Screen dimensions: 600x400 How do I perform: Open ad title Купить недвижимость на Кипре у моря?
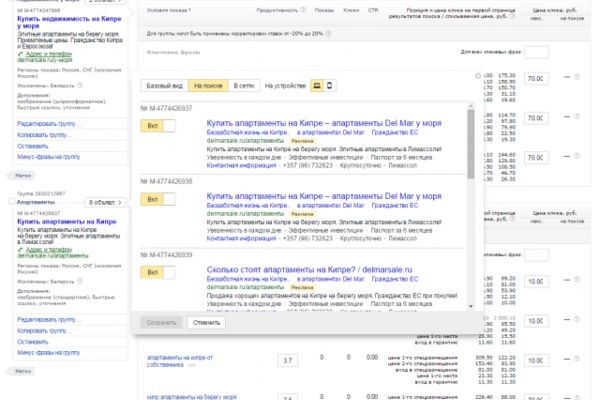tap(69, 22)
